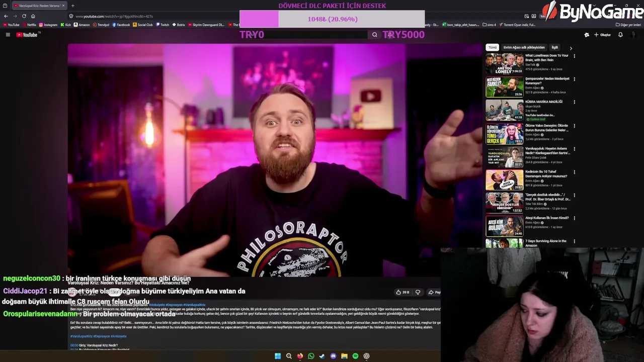
Task: Open a new browser tab with plus
Action: pyautogui.click(x=72, y=6)
